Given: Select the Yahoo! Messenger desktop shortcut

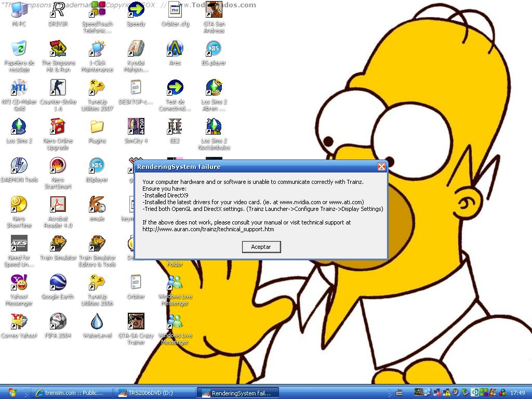Looking at the screenshot, I should pyautogui.click(x=19, y=283).
